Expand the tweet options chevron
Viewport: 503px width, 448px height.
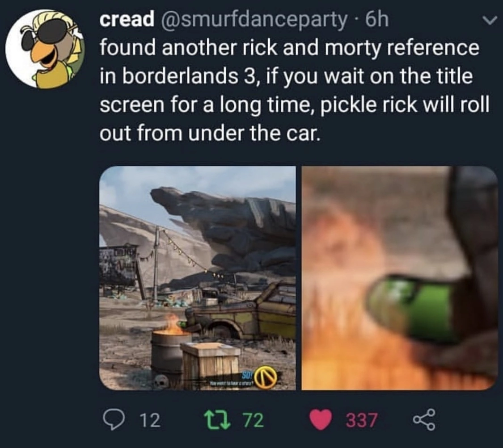(489, 21)
